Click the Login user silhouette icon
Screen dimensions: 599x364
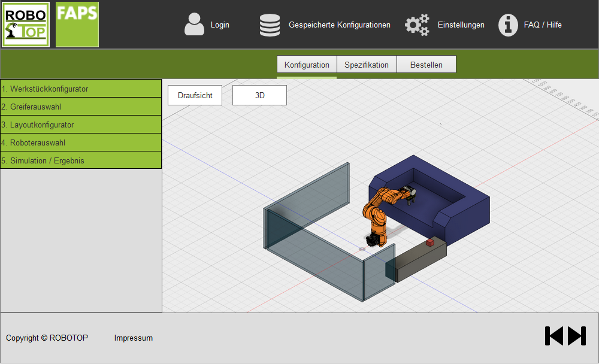click(194, 25)
